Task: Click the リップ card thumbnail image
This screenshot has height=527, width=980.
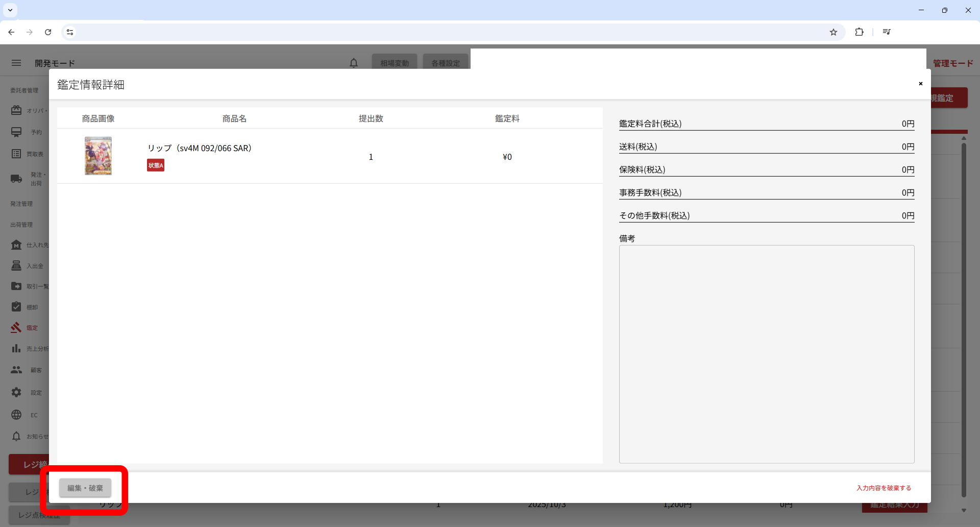Action: 98,156
